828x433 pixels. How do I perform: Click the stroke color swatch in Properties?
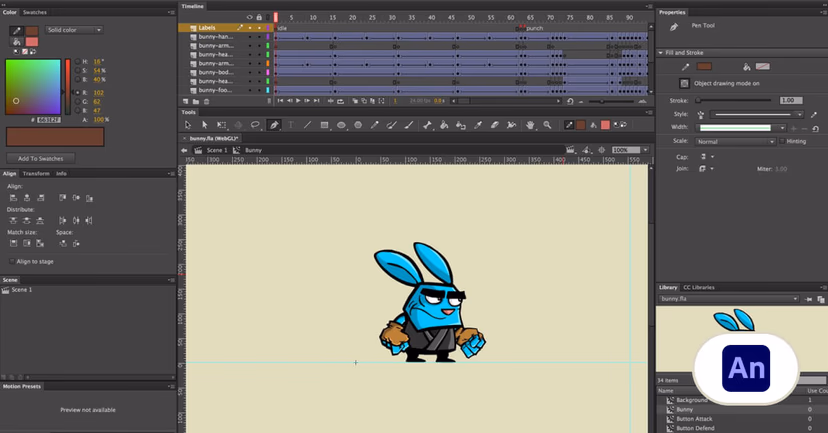(704, 67)
